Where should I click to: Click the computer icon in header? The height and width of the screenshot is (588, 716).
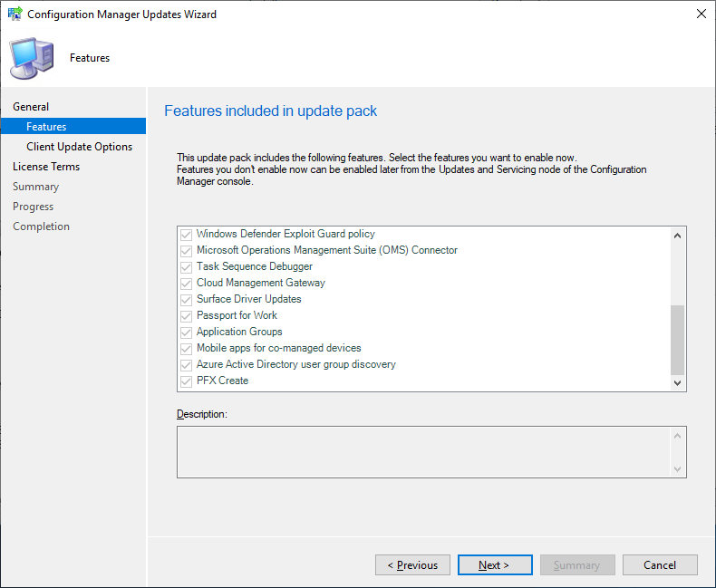coord(30,58)
